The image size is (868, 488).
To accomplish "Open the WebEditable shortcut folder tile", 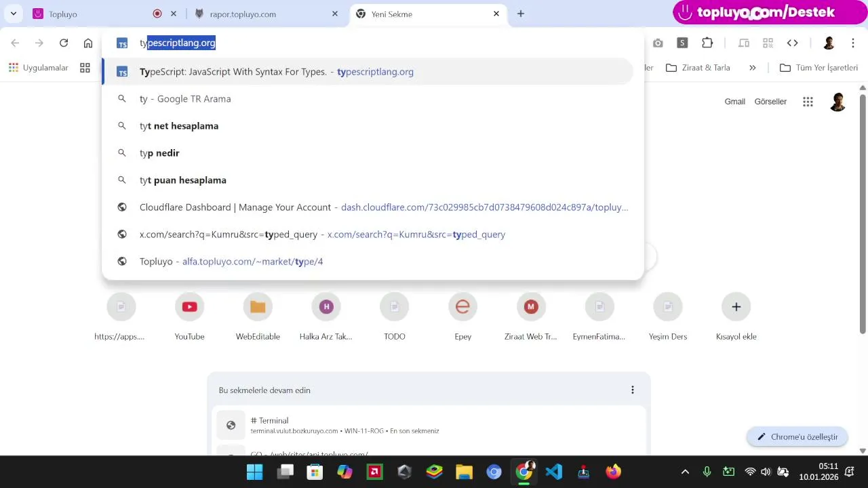I will pyautogui.click(x=258, y=317).
